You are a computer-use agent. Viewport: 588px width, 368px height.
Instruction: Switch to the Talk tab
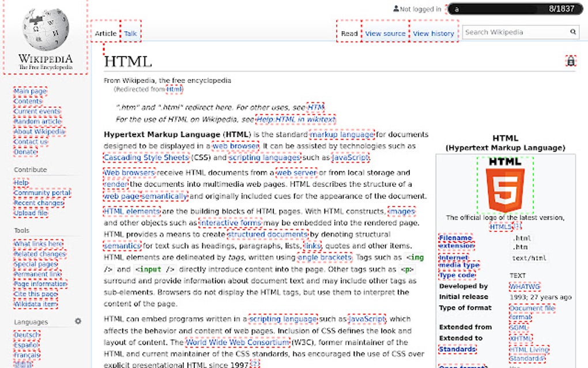coord(130,33)
